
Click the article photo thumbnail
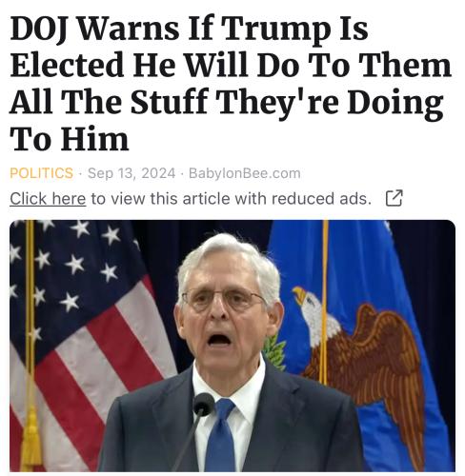point(232,346)
